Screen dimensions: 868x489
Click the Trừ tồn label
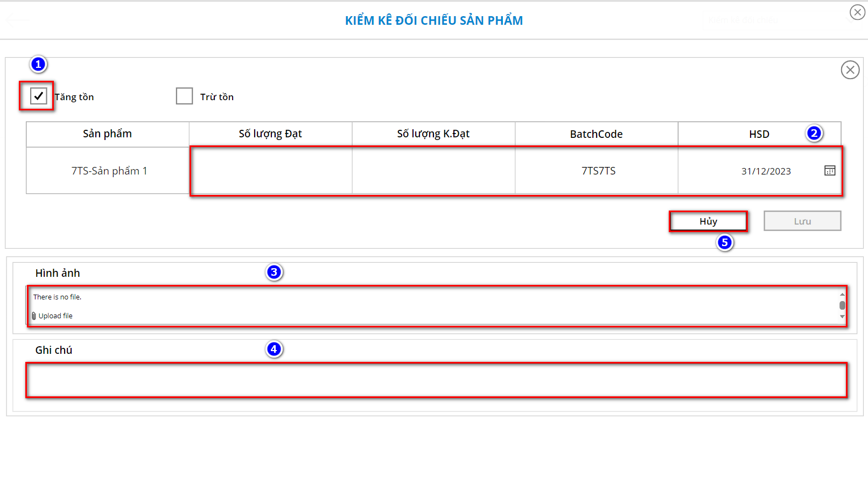tap(217, 97)
